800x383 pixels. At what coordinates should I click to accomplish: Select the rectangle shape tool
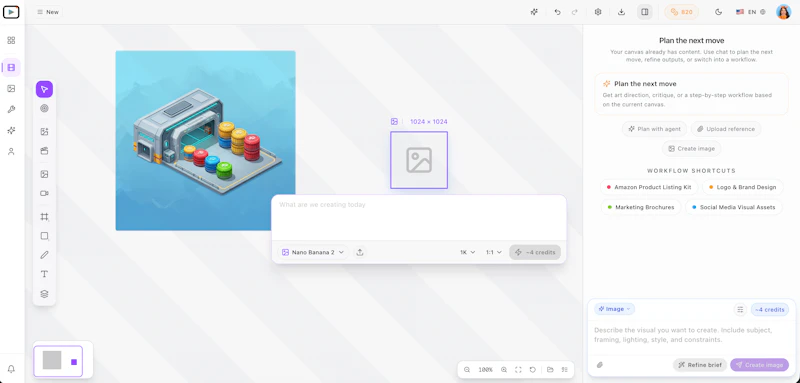pos(44,236)
